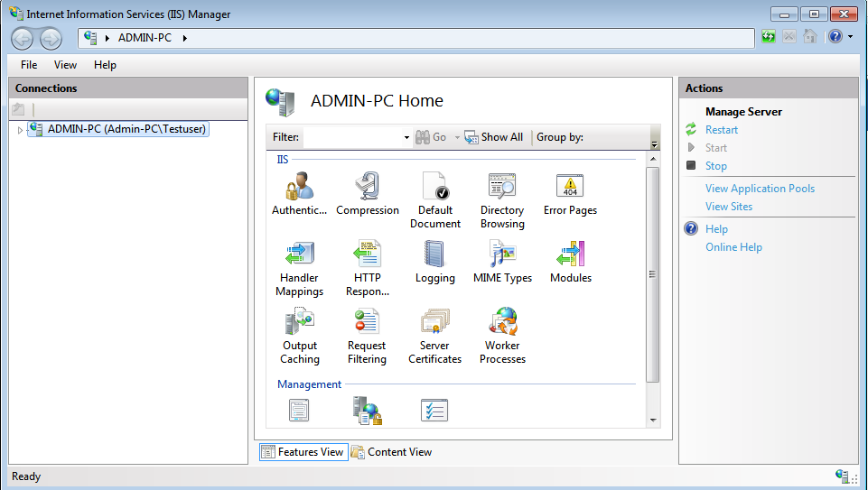Open Handler Mappings feature
The height and width of the screenshot is (490, 868).
coord(300,268)
